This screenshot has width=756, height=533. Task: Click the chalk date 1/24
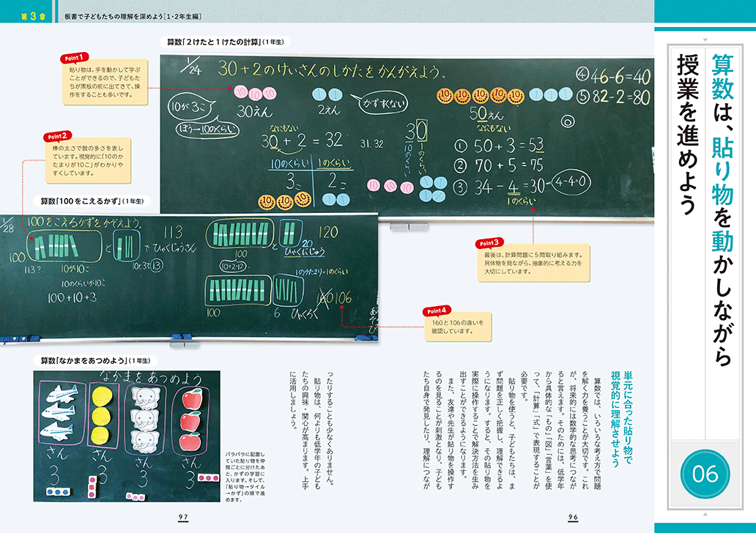[x=191, y=67]
